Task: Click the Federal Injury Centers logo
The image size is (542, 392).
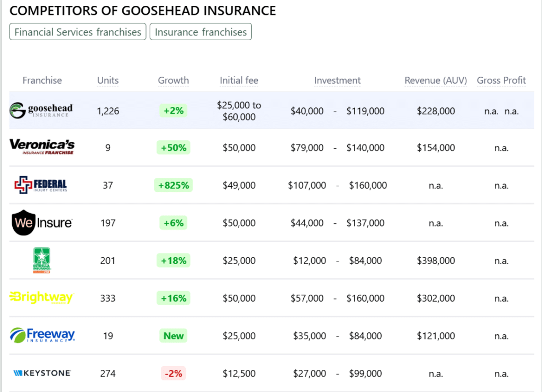Action: tap(41, 185)
